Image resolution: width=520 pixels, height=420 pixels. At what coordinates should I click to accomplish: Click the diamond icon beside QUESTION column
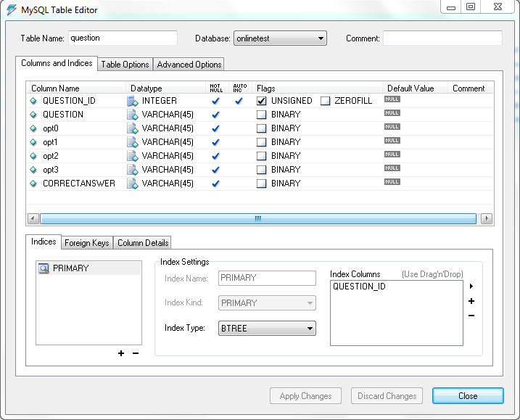click(x=33, y=115)
